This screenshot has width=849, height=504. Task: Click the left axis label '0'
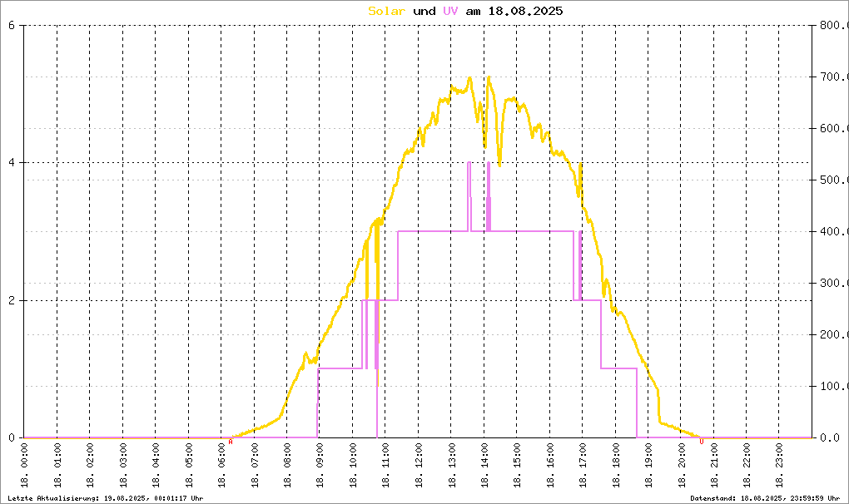tap(12, 437)
